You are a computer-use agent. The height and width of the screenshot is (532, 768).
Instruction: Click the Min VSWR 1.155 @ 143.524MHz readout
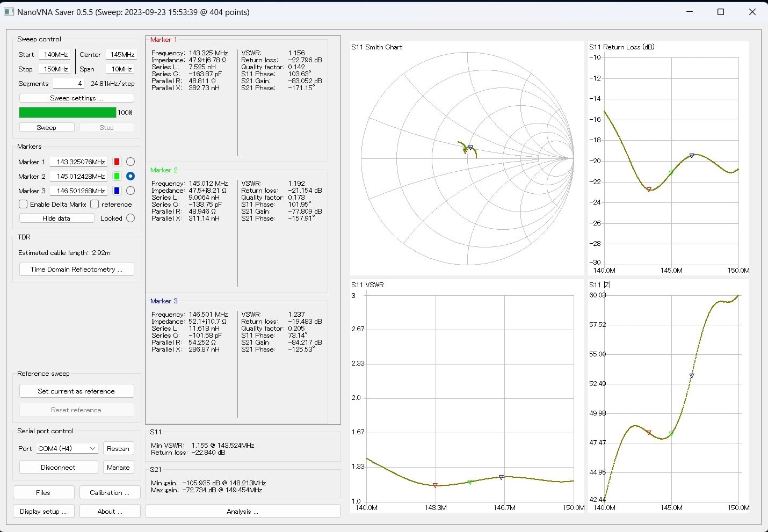coord(202,445)
